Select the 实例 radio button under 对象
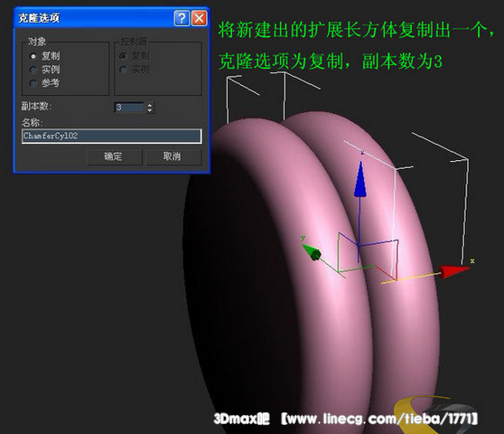 [33, 70]
